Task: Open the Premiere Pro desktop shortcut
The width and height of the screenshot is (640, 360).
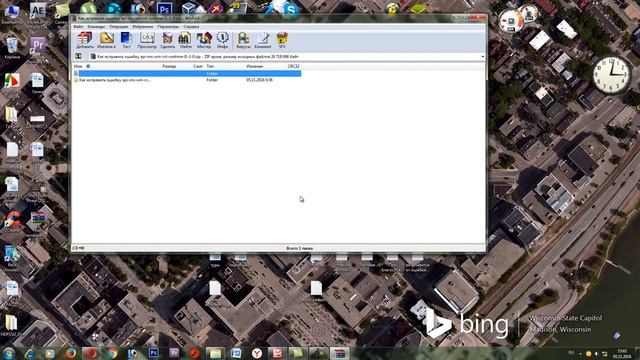Action: [x=38, y=46]
